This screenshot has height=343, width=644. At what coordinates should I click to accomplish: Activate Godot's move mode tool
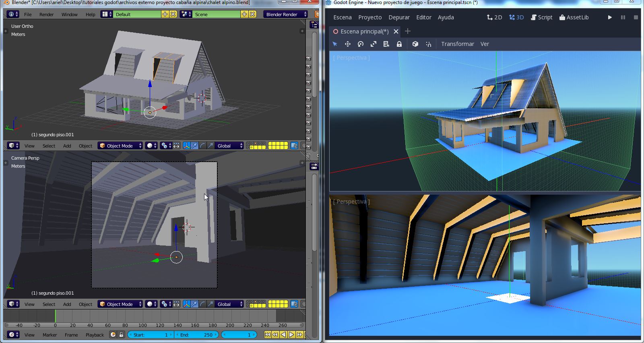tap(348, 44)
